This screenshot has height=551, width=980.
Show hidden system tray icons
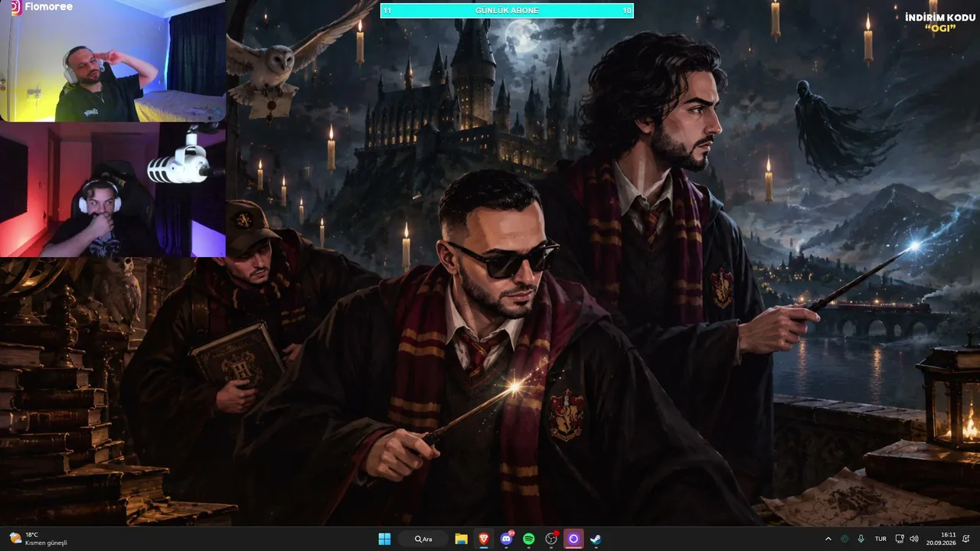(828, 539)
